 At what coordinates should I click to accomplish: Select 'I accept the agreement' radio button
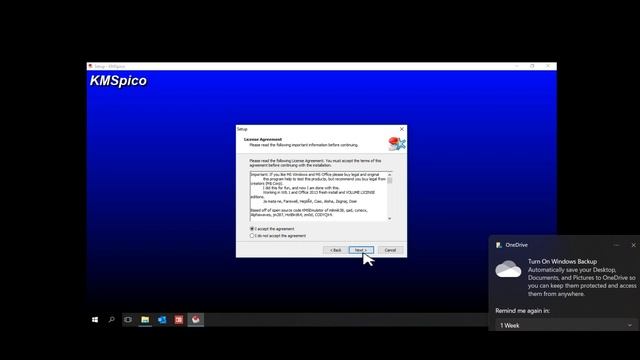[252, 229]
